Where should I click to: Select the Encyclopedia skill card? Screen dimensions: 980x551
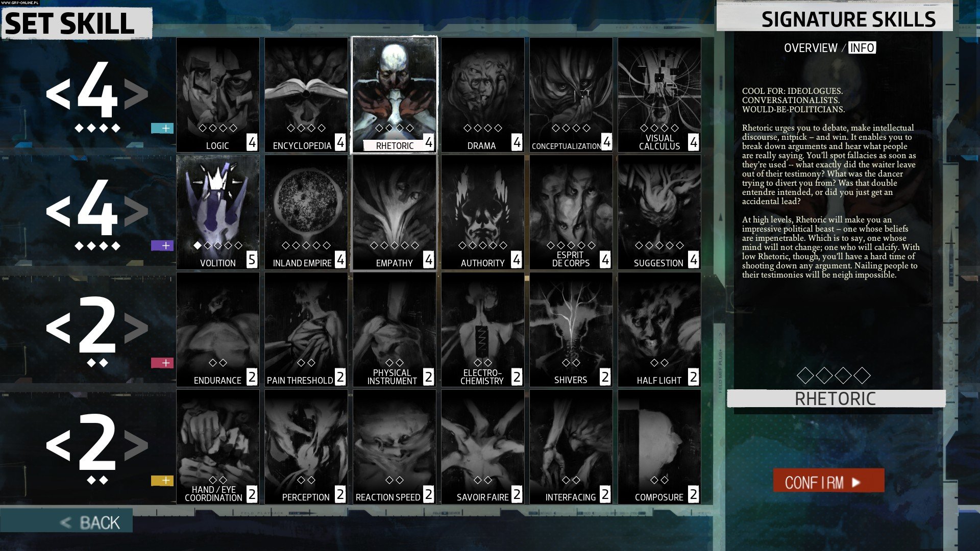point(306,95)
